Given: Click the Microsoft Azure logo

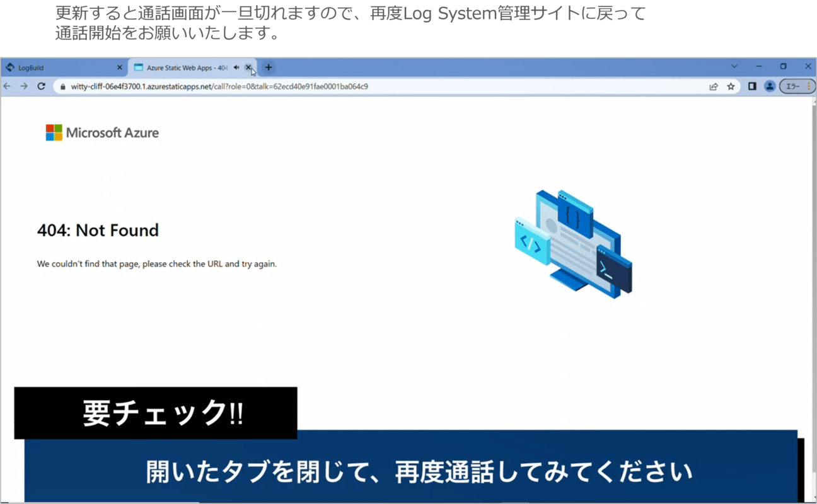Looking at the screenshot, I should [102, 132].
